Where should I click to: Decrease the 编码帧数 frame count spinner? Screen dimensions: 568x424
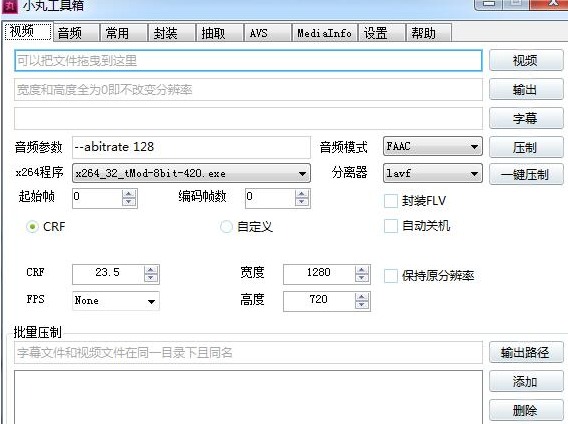pyautogui.click(x=301, y=202)
